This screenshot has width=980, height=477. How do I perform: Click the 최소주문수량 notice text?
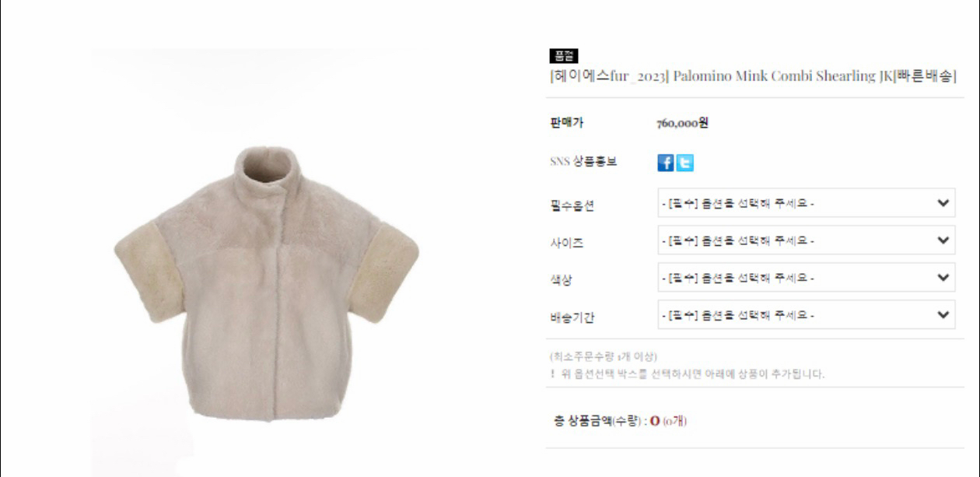tap(603, 356)
